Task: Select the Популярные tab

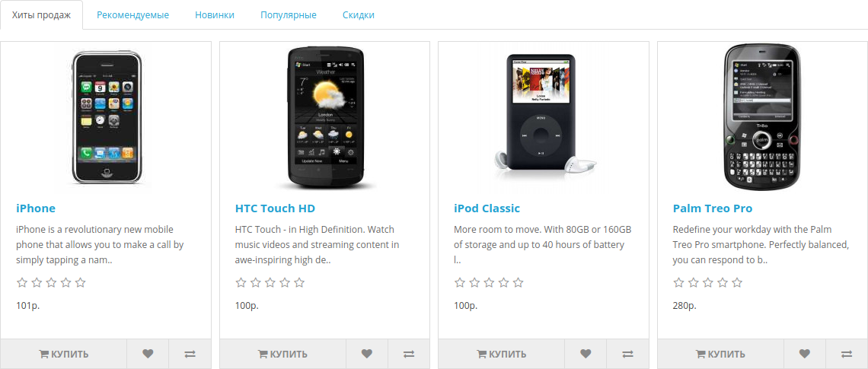Action: coord(289,15)
